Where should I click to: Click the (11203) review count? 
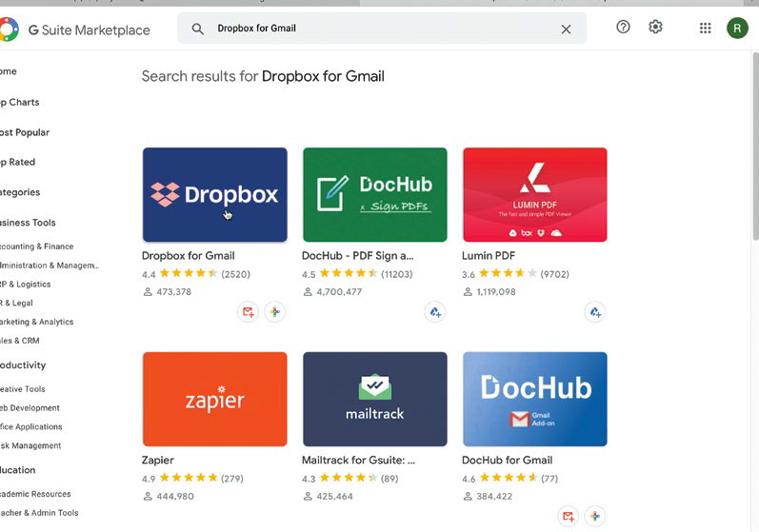(x=397, y=274)
